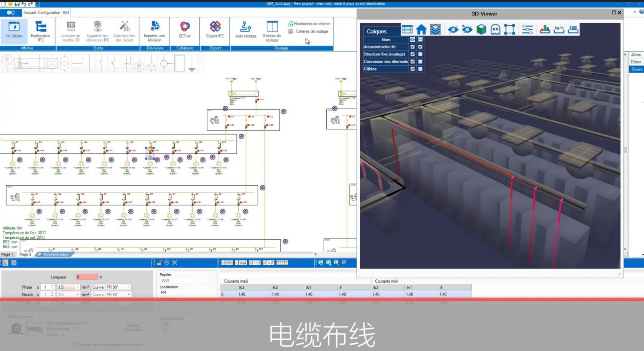The image size is (644, 351).
Task: Add a Nouvelle page tab
Action: [55, 254]
